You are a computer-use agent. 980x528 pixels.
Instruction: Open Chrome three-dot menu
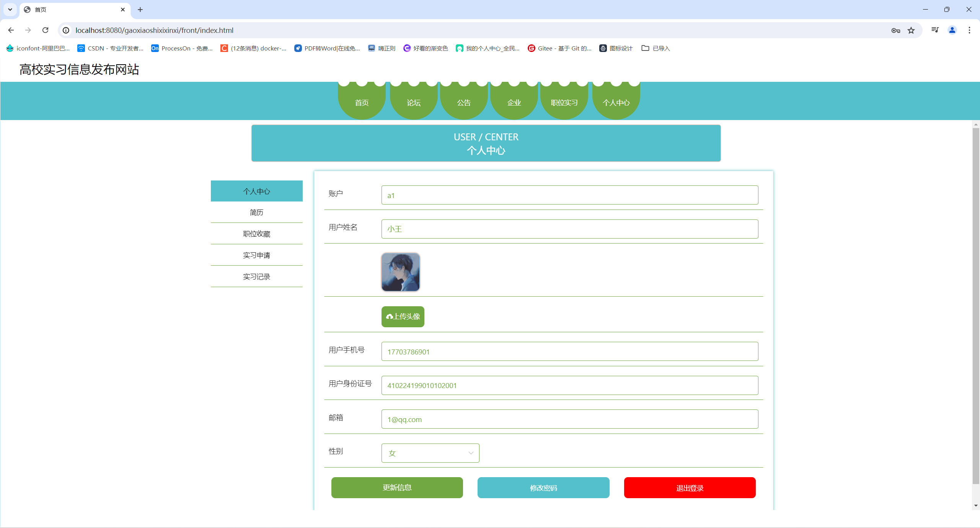coord(969,30)
